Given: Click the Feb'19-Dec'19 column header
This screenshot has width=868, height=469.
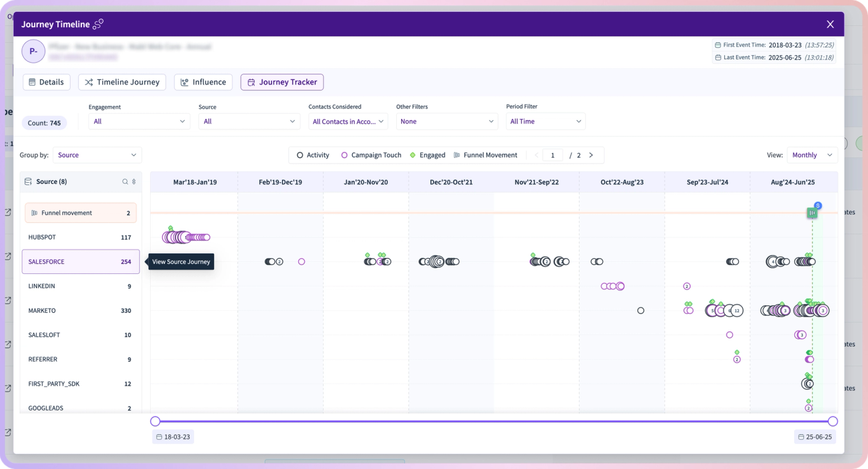Looking at the screenshot, I should point(280,182).
